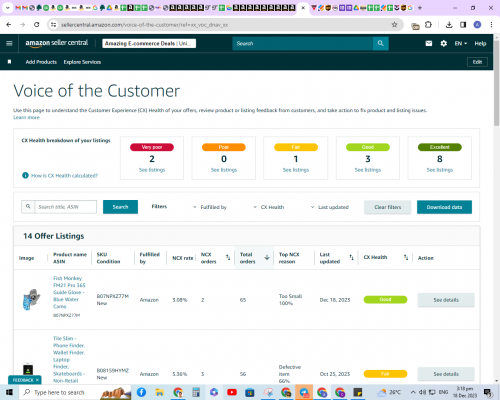Click Explore Services in the navigation bar
Screen dimensions: 500x400
tap(82, 62)
